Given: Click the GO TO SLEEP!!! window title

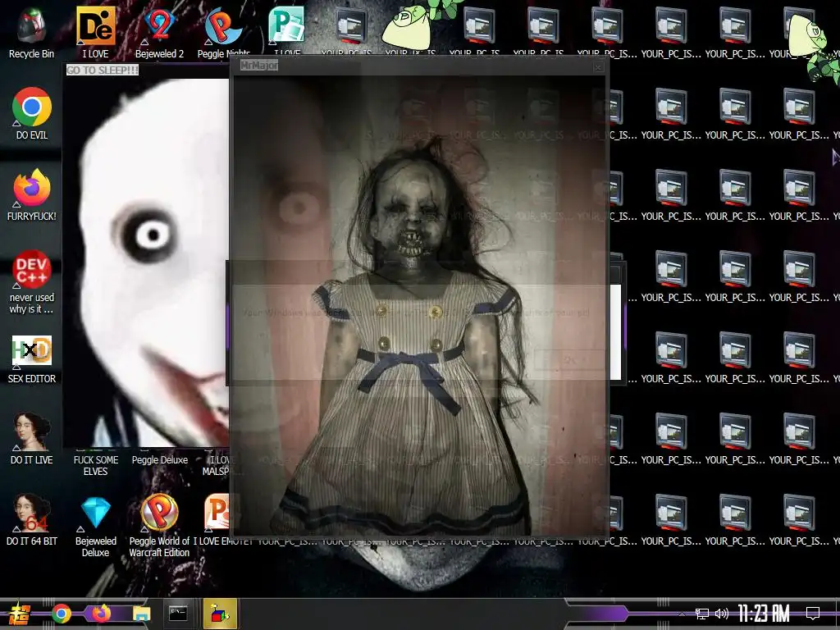Looking at the screenshot, I should point(103,71).
